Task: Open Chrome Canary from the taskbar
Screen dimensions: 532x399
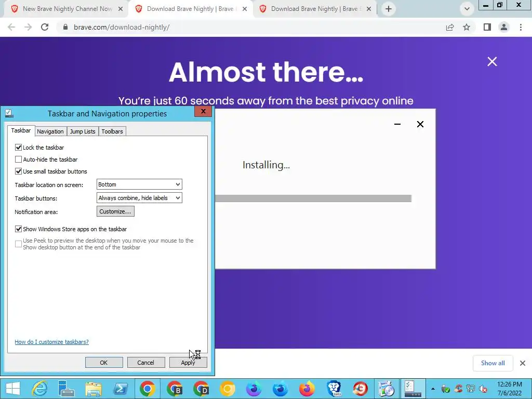Action: point(228,389)
